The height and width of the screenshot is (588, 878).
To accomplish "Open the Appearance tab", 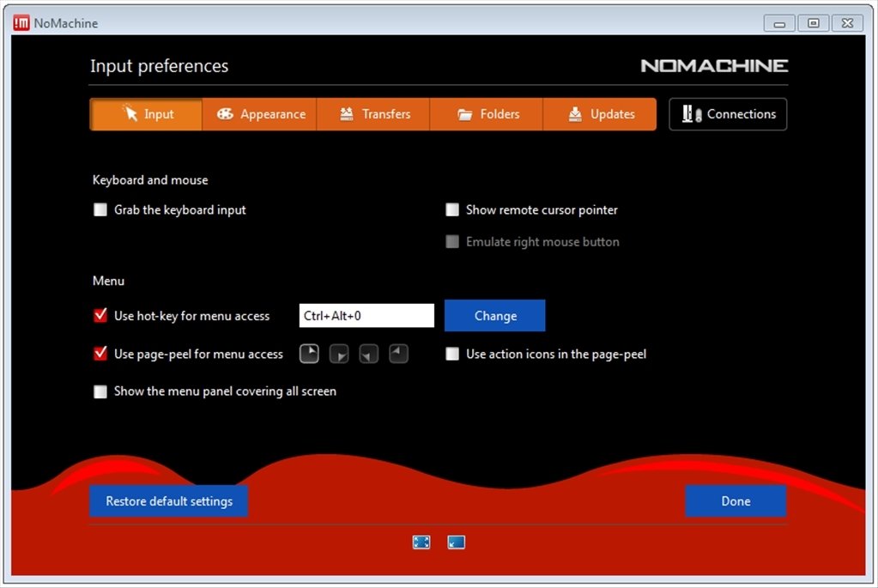I will [x=260, y=114].
